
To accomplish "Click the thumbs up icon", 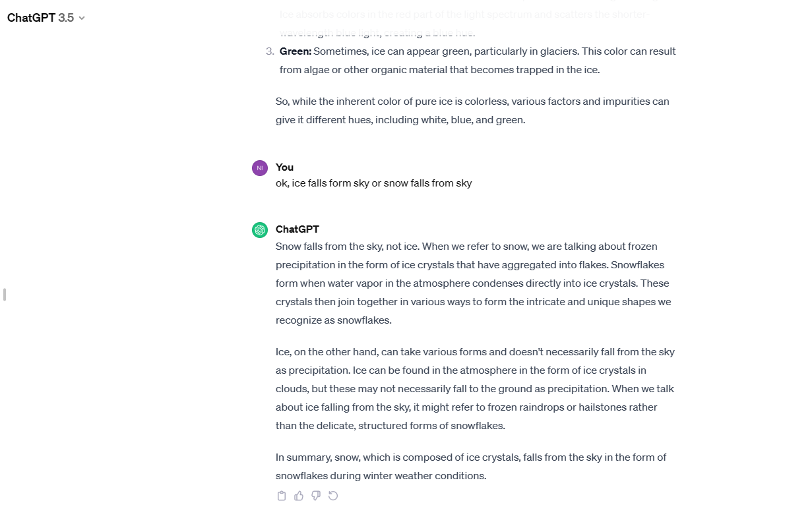I will pos(299,496).
